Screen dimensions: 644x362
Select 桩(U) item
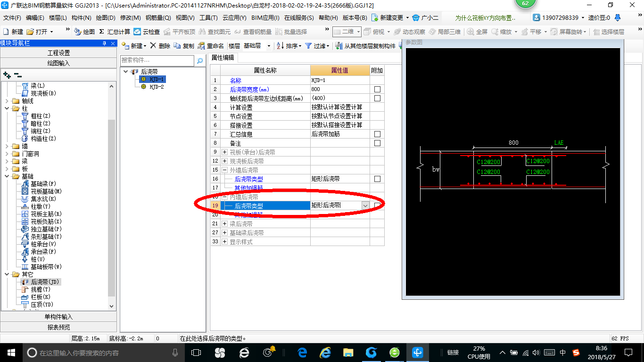(x=33, y=259)
